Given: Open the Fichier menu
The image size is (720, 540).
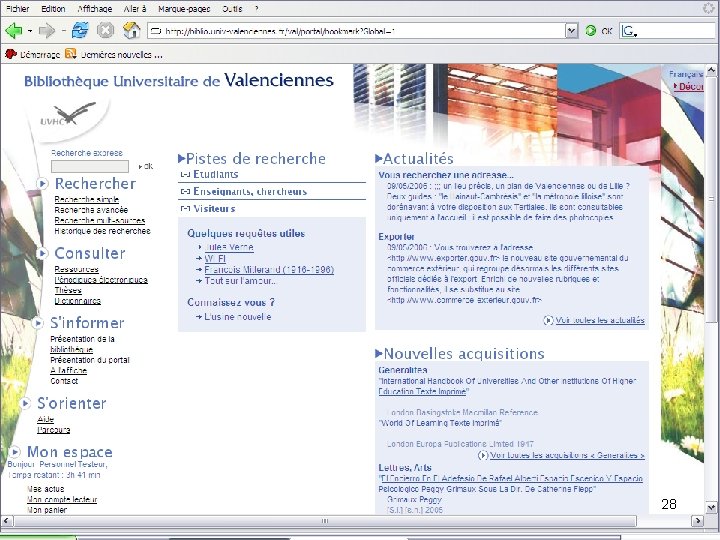Looking at the screenshot, I should click(x=17, y=9).
